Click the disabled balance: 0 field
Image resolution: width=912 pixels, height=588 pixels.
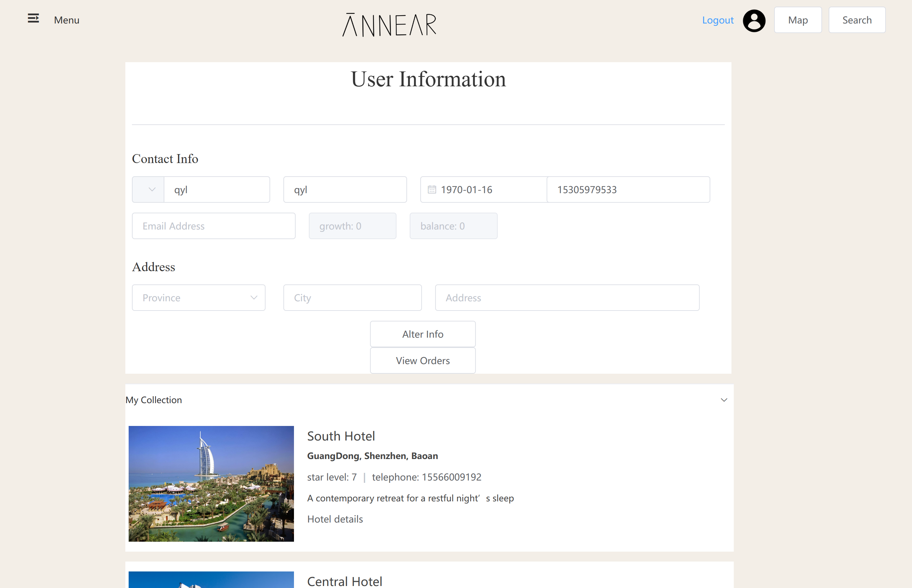453,226
